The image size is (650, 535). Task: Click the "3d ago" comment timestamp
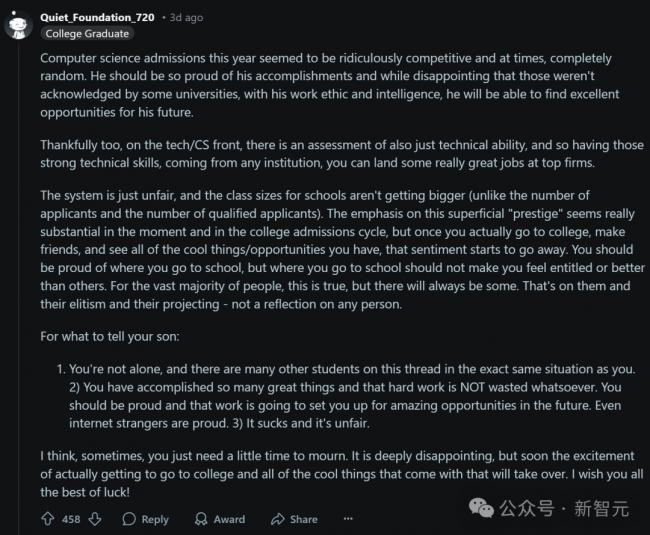pos(185,17)
